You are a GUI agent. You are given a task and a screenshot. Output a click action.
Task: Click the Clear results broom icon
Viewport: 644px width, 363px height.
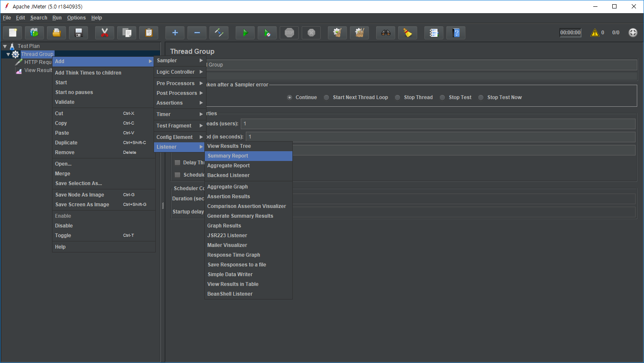[338, 33]
